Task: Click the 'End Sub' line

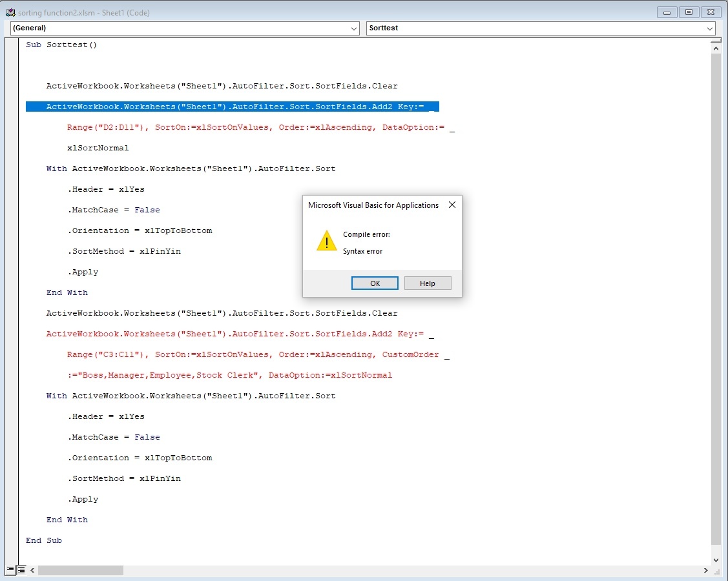Action: (44, 540)
